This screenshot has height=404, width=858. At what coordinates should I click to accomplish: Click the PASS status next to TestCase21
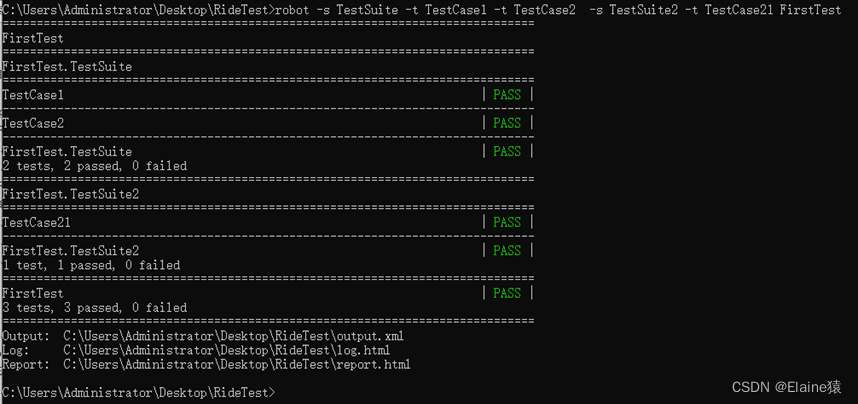click(507, 222)
